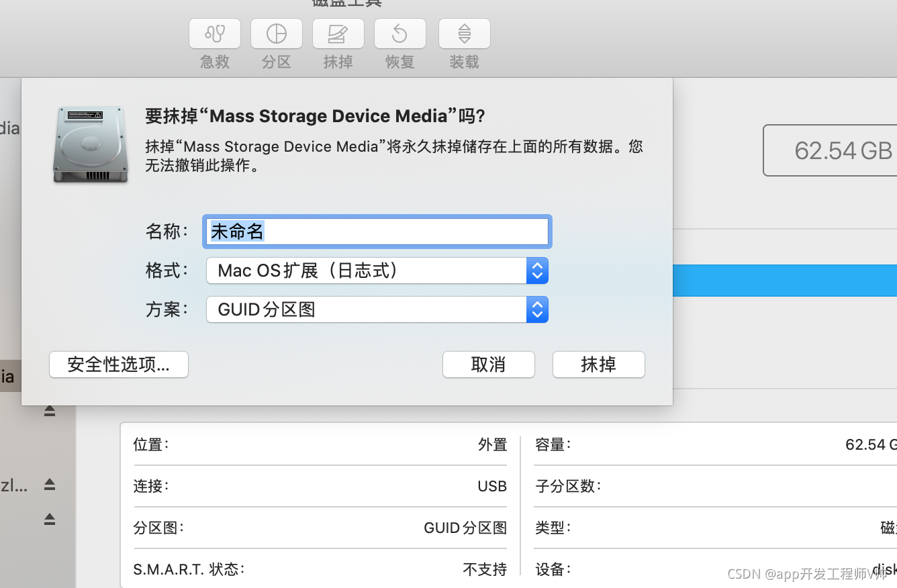Select the 恢复 (Restore) tool

(x=399, y=34)
